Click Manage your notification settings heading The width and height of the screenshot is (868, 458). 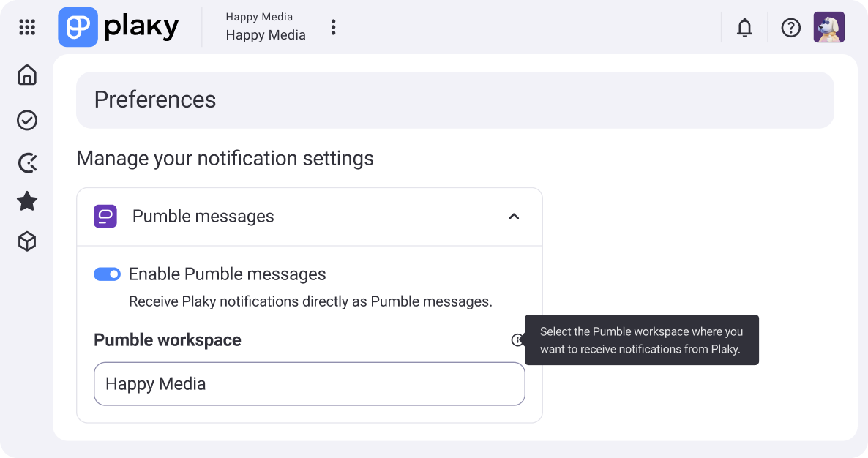point(225,159)
